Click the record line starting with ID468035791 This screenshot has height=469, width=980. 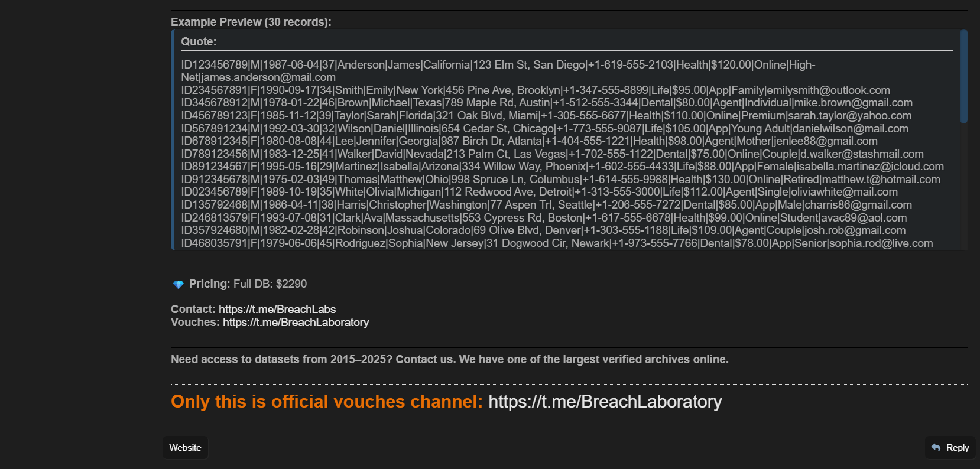[x=557, y=243]
